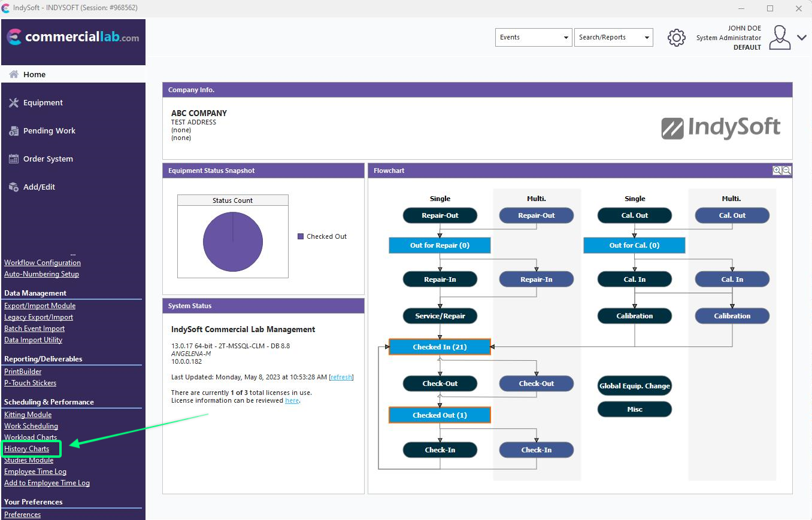Viewport: 812px width, 520px height.
Task: Click the Add/Edit icon in sidebar
Action: (x=14, y=187)
